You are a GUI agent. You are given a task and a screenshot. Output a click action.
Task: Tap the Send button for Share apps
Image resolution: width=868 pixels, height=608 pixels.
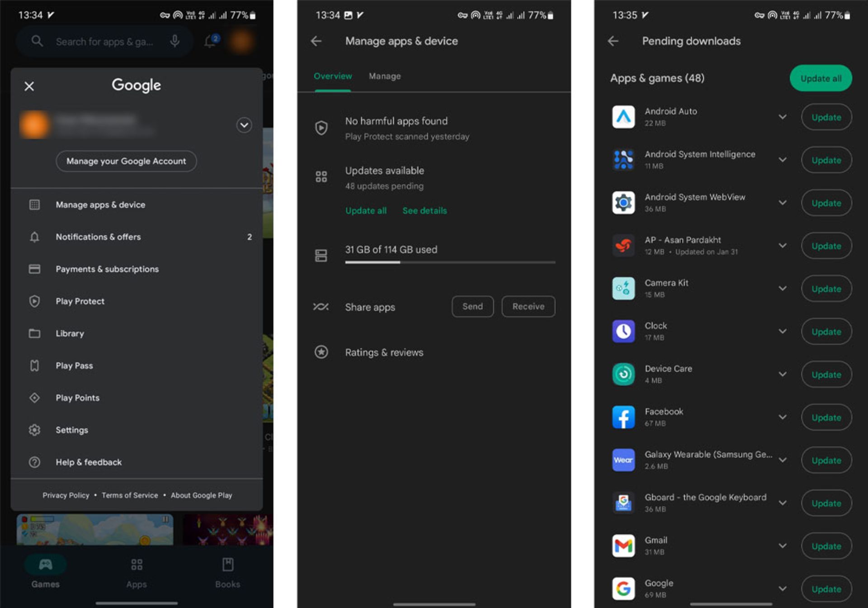[x=472, y=306]
